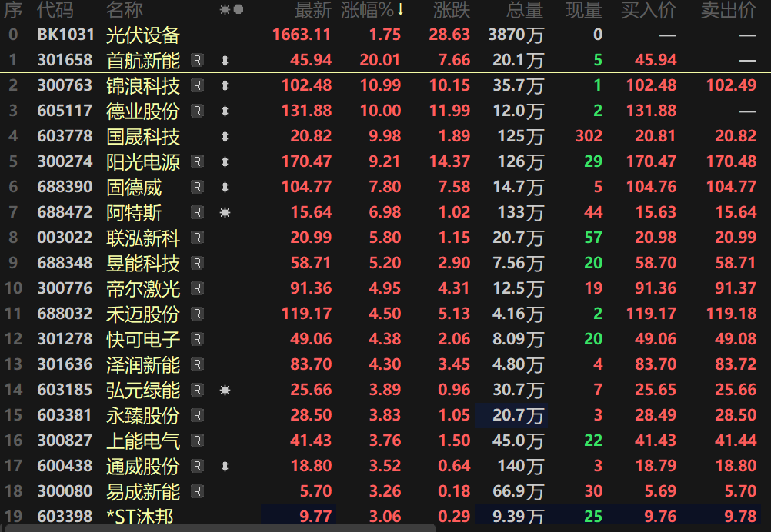
Task: Sort by 总量 volume column header
Action: point(525,10)
